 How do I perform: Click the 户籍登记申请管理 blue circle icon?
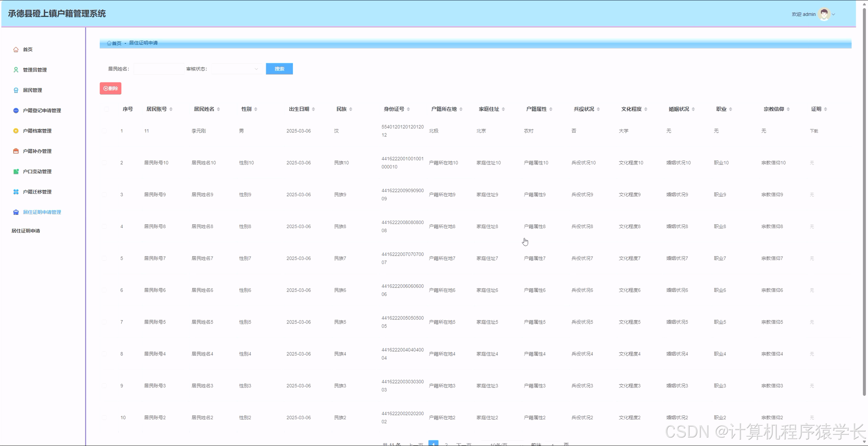click(16, 111)
